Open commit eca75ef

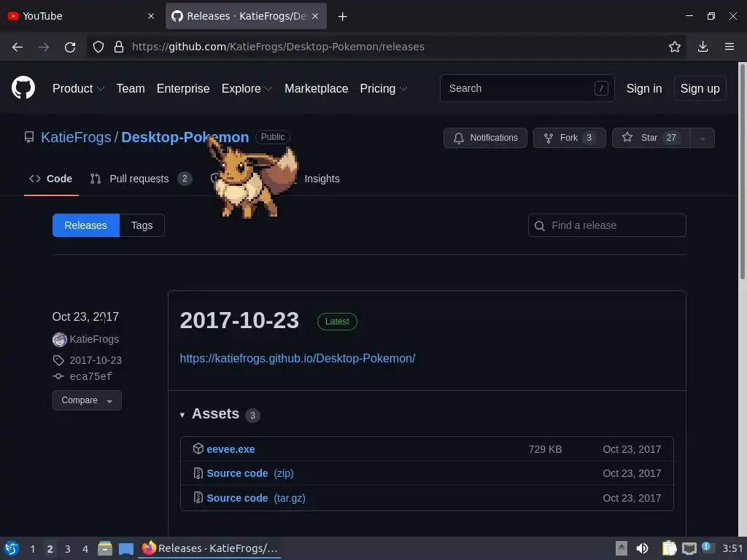click(x=90, y=376)
